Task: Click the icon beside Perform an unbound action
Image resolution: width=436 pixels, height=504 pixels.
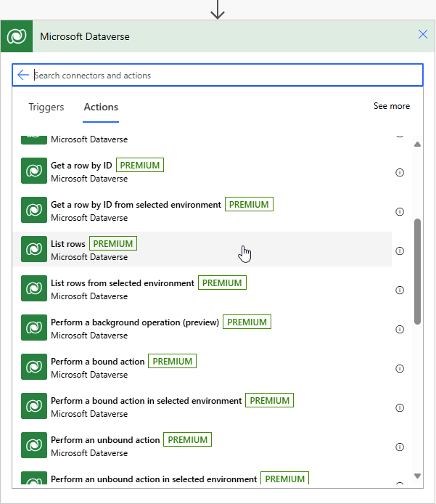Action: pos(34,445)
